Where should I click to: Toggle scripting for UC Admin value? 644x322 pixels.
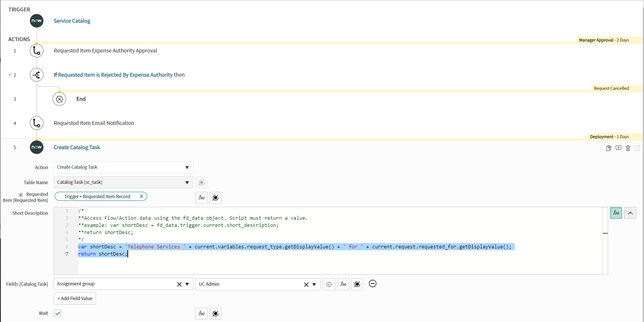pos(343,284)
